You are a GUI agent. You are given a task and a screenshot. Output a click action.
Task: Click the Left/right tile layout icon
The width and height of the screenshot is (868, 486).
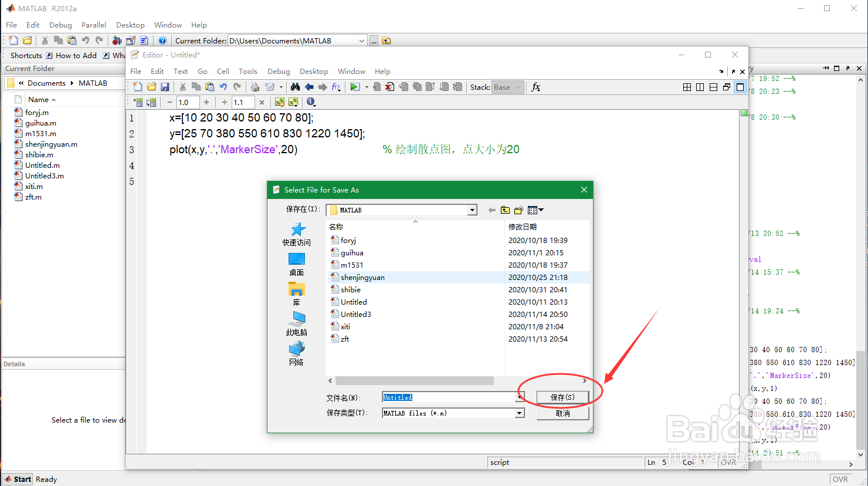coord(700,87)
